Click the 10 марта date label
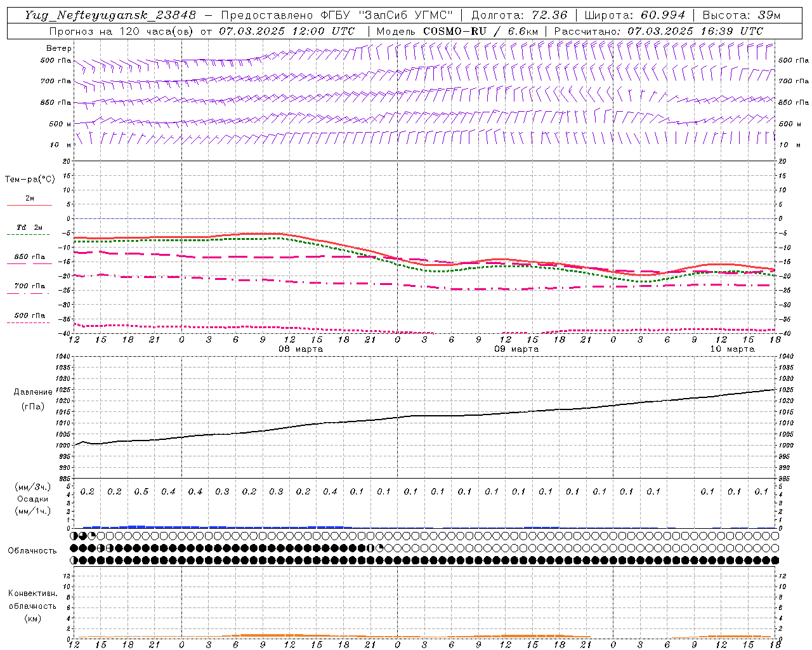Screen dimensions: 812x650 click(x=732, y=349)
